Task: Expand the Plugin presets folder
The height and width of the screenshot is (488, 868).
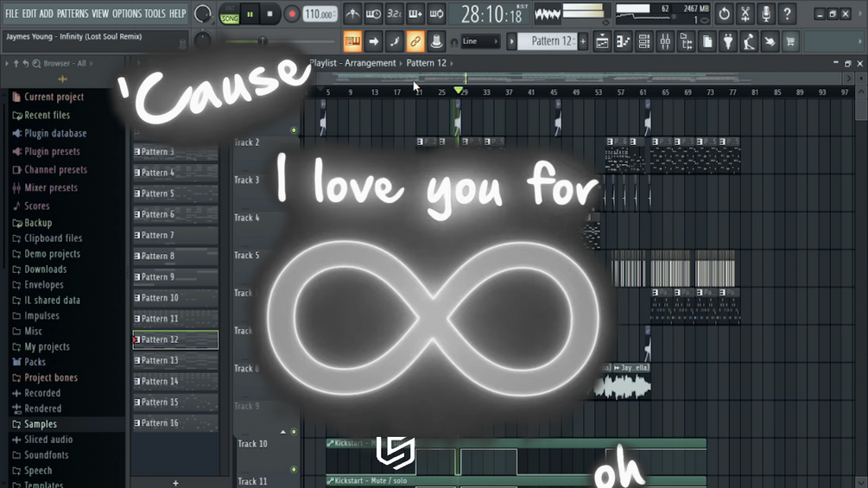Action: [x=46, y=152]
